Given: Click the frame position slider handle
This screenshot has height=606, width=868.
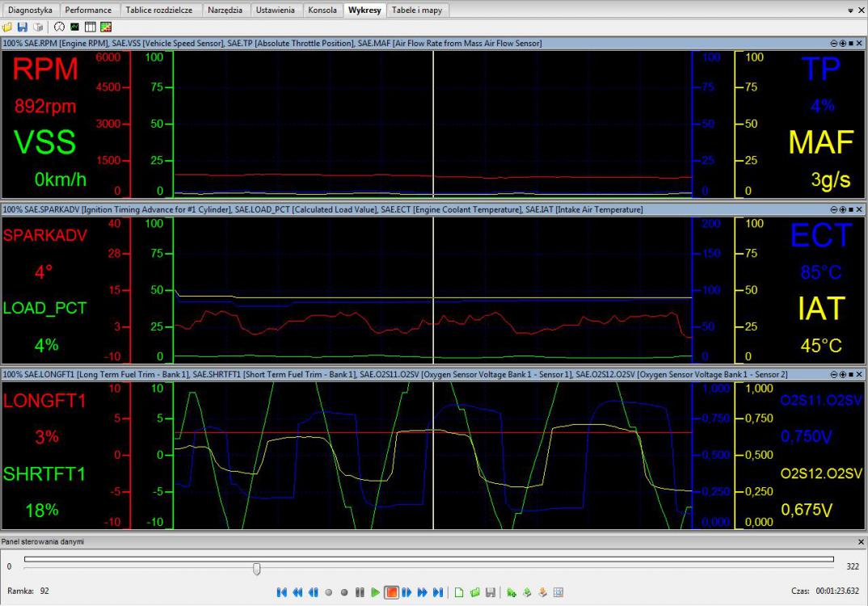Looking at the screenshot, I should click(256, 568).
